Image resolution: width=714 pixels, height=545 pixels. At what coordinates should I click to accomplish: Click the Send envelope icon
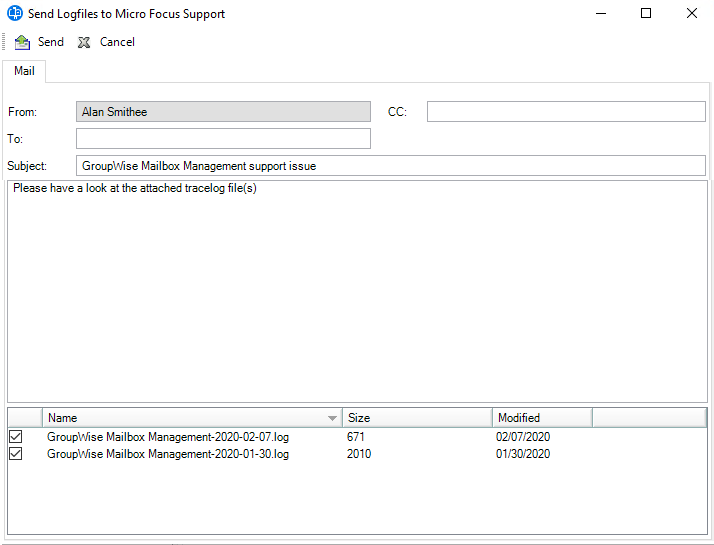point(22,42)
